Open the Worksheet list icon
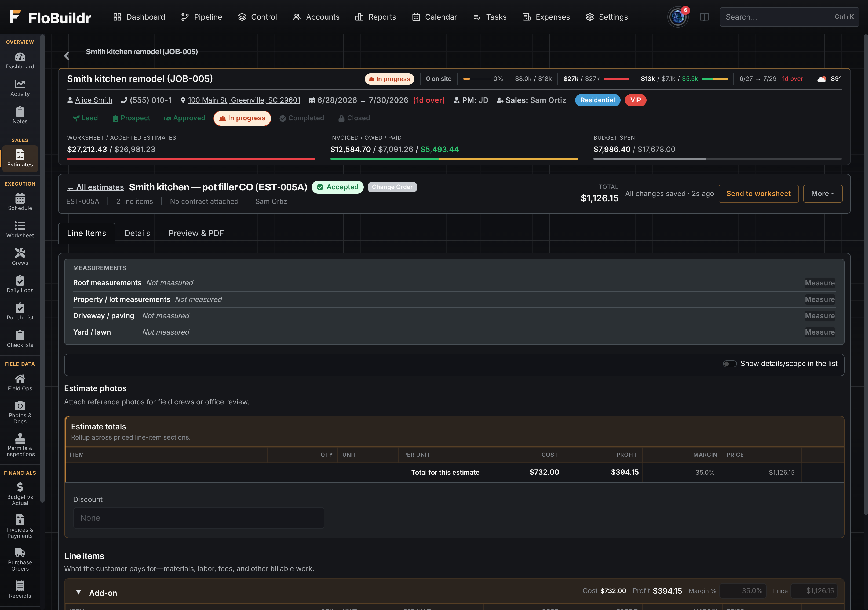The height and width of the screenshot is (610, 868). [x=20, y=226]
